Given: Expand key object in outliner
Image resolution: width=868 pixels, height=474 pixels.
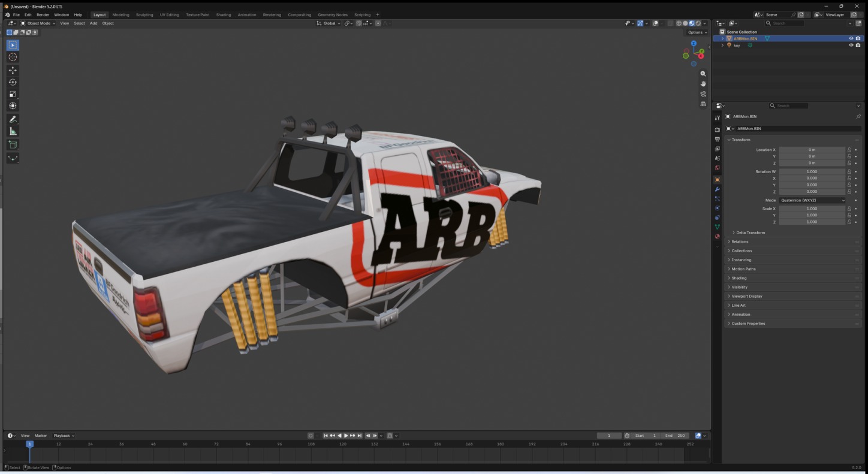Looking at the screenshot, I should pyautogui.click(x=722, y=45).
